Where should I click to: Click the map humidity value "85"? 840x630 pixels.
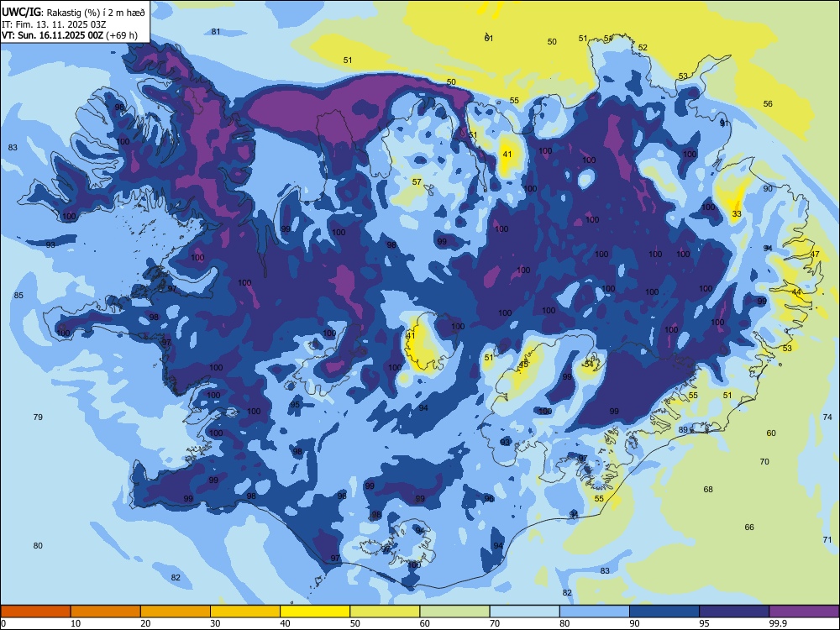tap(18, 296)
